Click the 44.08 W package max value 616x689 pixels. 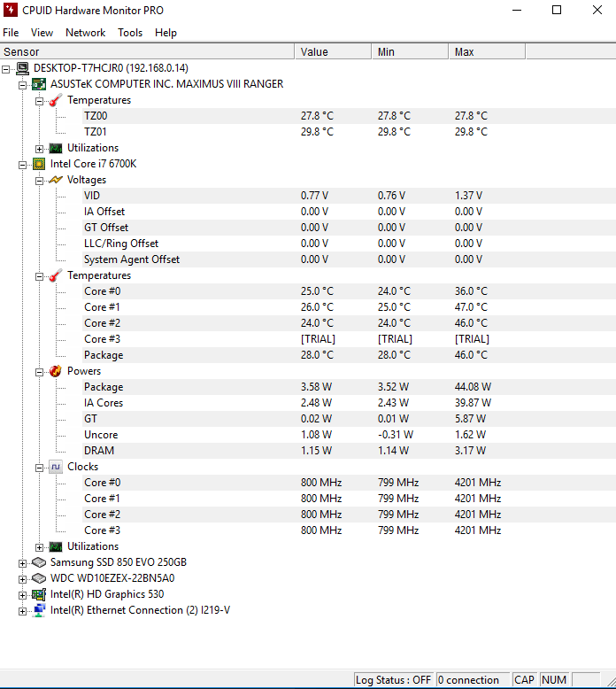pos(473,387)
